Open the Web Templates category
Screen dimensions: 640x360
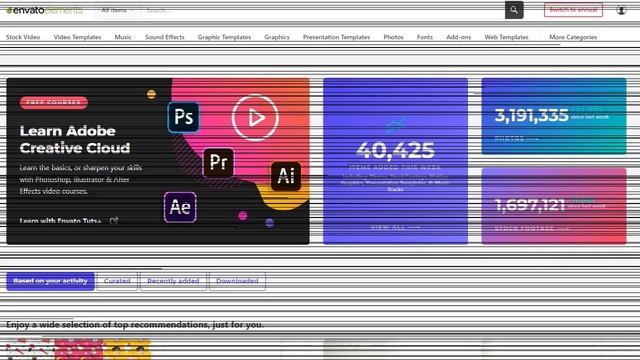[x=506, y=37]
